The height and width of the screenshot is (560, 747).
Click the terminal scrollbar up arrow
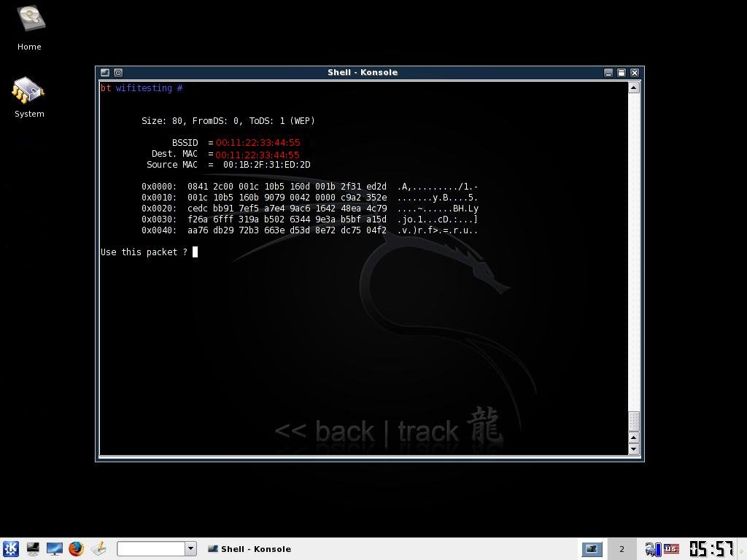pos(633,87)
